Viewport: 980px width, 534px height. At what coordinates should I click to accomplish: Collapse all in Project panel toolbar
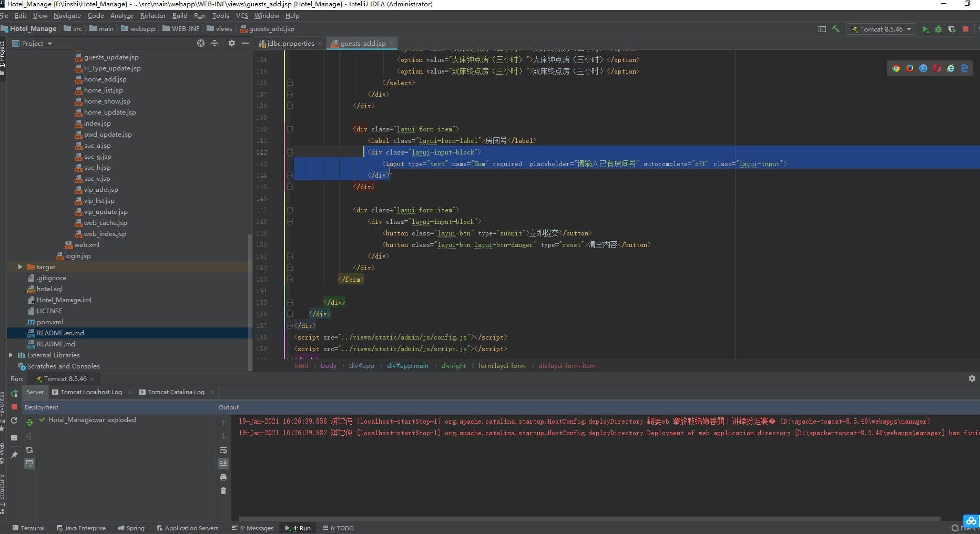tap(215, 43)
